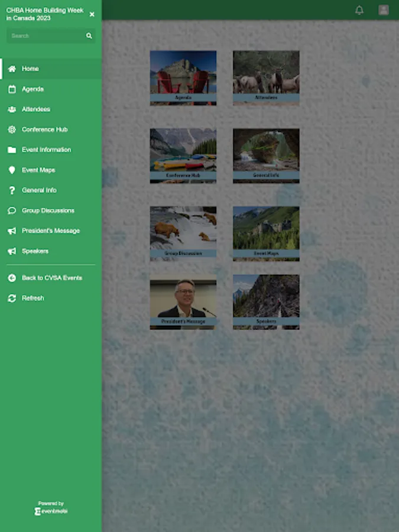
Task: Open the user profile avatar
Action: 384,10
